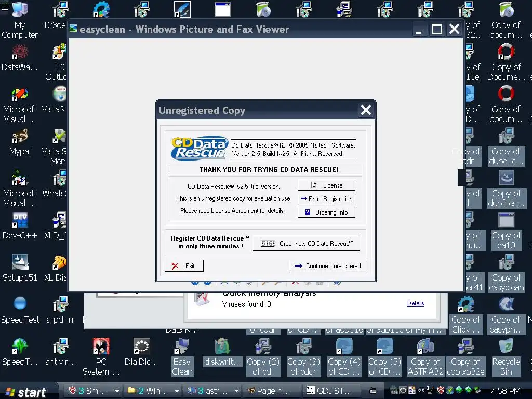Click Order now CD Data Rescue button

307,243
